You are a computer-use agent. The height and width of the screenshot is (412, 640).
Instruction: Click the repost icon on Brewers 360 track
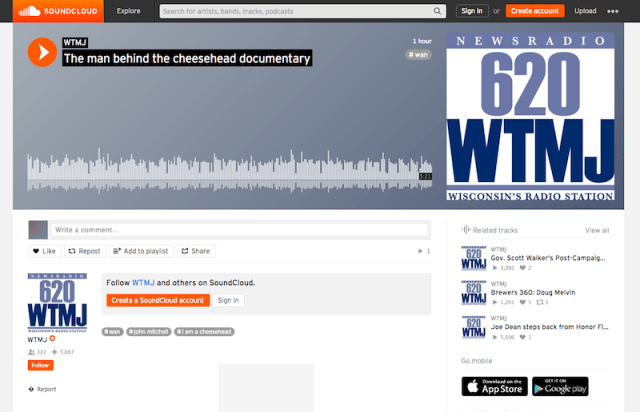click(x=540, y=302)
